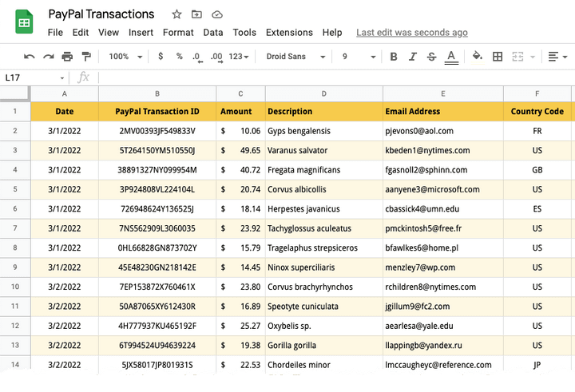The image size is (575, 392).
Task: Check the cloud save status icon
Action: click(x=217, y=14)
